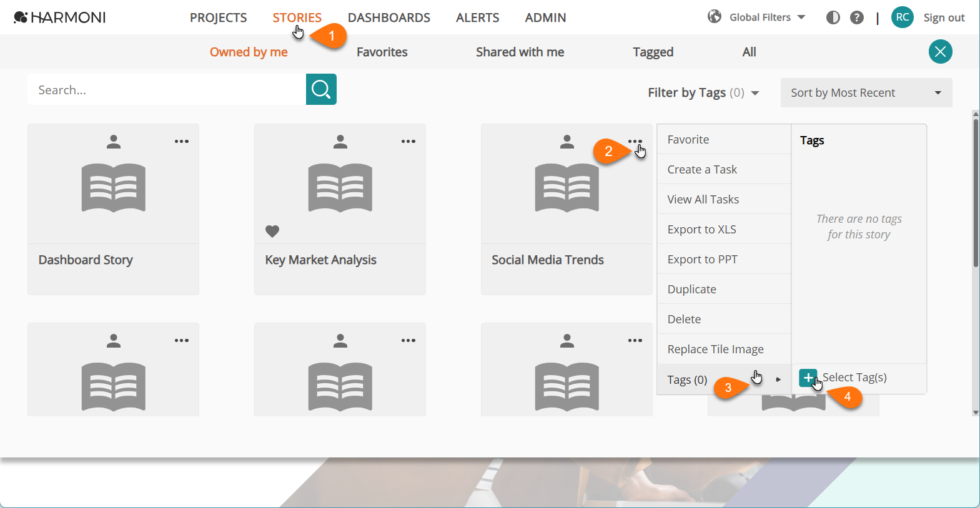Click the Sign out link
This screenshot has height=508, width=980.
pos(944,17)
